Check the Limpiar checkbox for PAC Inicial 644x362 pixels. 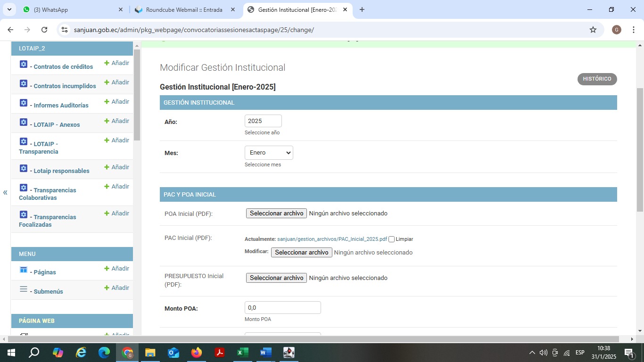point(391,239)
